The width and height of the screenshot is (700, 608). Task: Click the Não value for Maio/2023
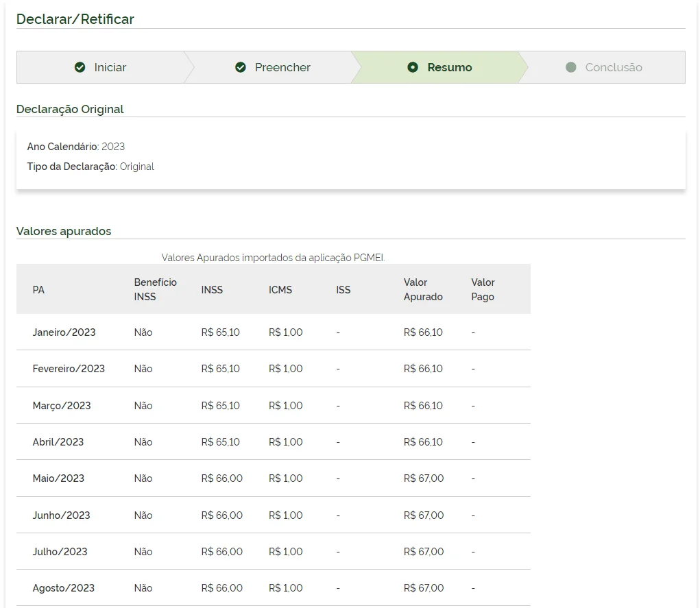click(143, 478)
